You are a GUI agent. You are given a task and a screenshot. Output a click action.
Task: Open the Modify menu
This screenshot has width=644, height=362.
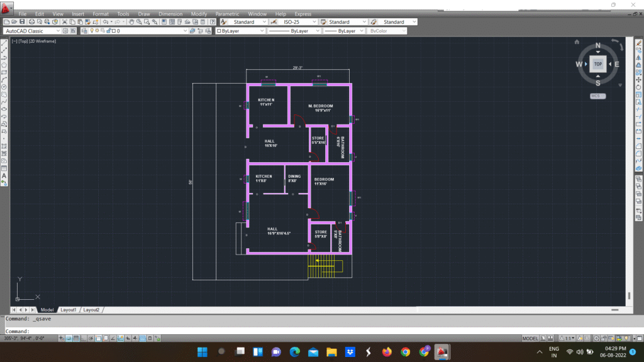pos(199,14)
